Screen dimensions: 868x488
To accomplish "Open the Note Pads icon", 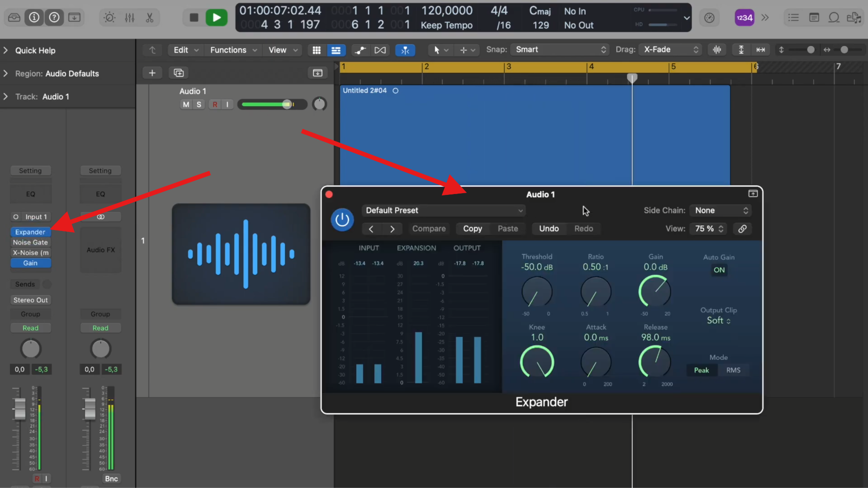I will click(x=814, y=17).
